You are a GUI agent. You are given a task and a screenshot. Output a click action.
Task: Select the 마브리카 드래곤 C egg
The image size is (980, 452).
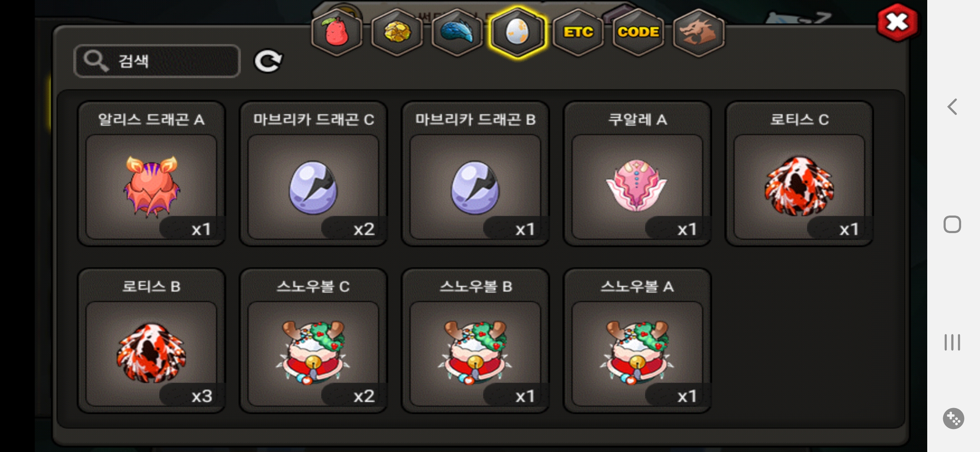[x=314, y=174]
